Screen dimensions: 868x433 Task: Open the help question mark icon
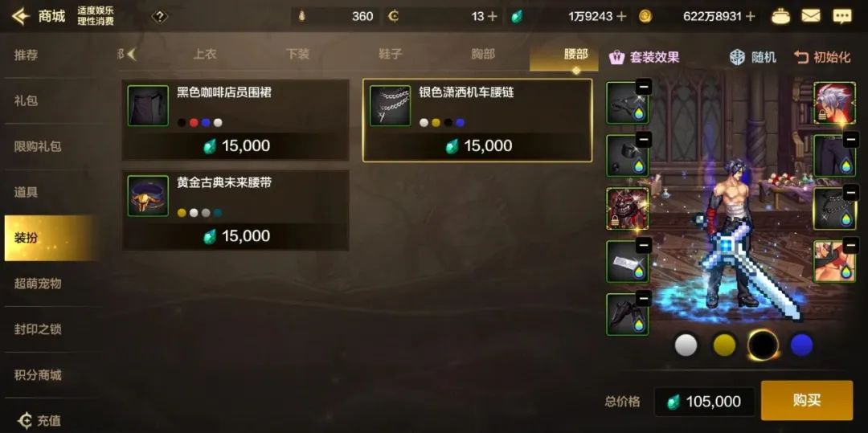click(x=159, y=17)
